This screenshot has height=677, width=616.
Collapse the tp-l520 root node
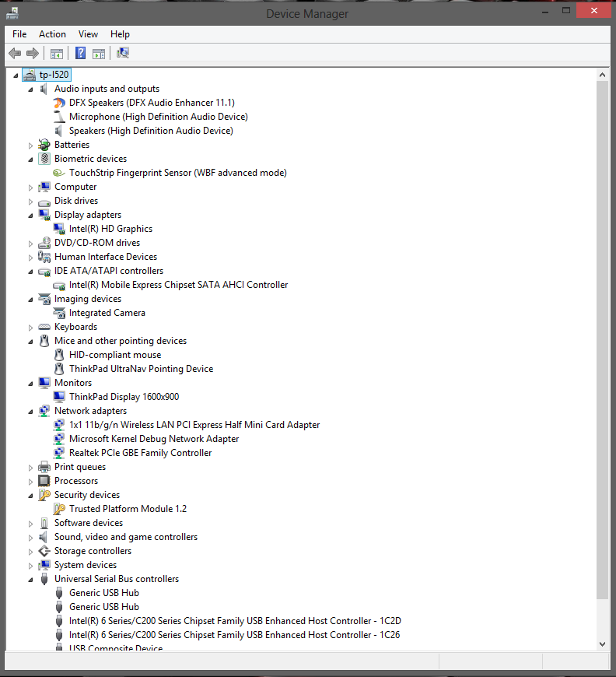point(16,75)
